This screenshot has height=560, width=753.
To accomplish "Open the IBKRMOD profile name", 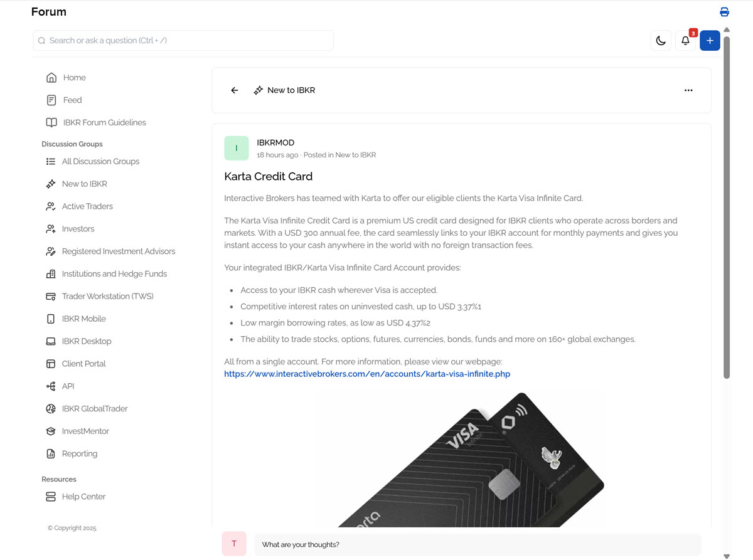I will tap(275, 142).
